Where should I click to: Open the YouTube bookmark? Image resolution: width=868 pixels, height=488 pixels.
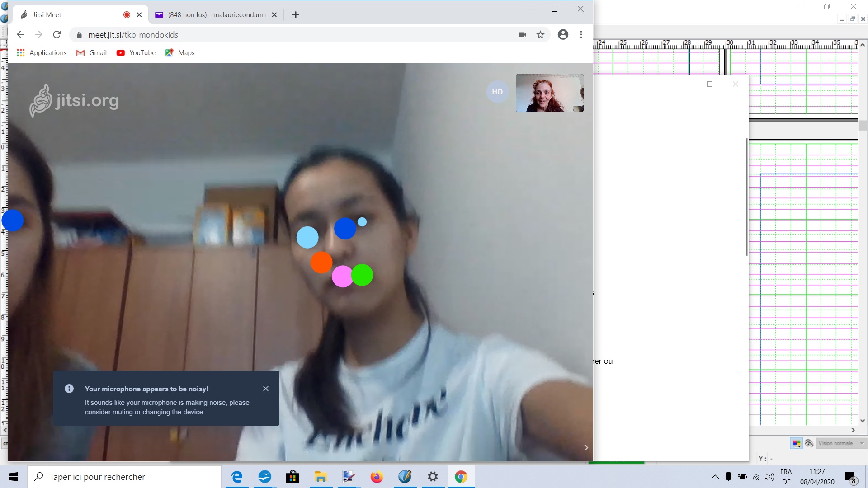tap(136, 53)
